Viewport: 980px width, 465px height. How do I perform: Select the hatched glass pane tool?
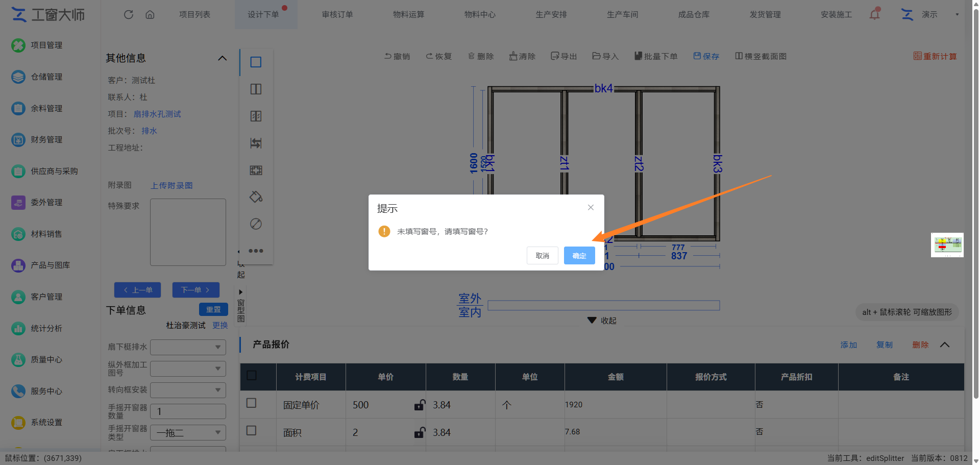(x=256, y=116)
